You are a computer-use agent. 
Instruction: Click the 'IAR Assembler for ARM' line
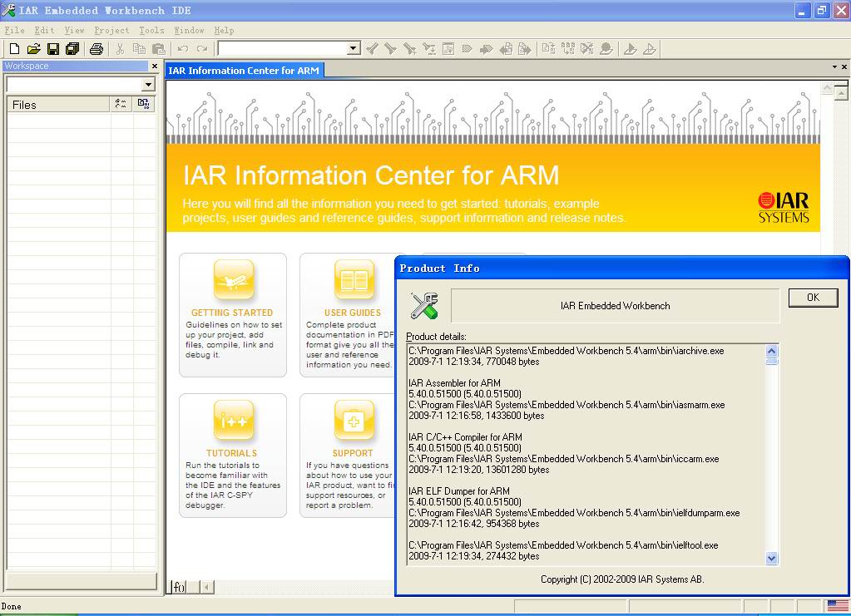454,383
